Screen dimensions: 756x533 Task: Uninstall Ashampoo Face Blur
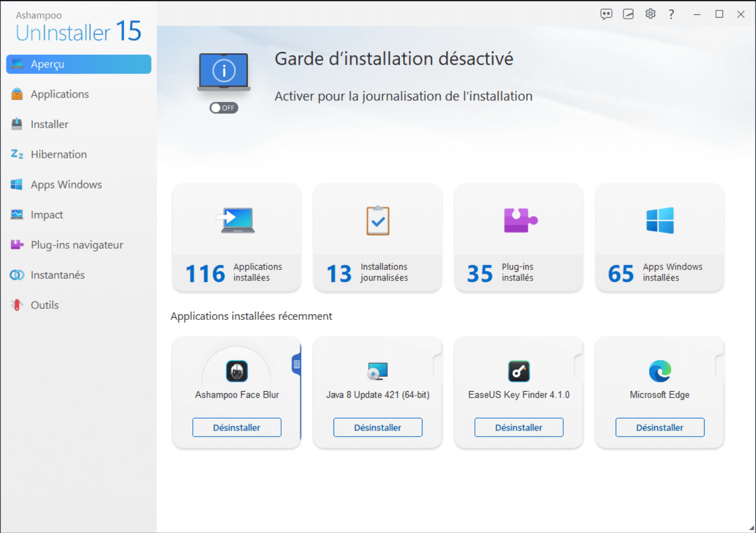237,428
